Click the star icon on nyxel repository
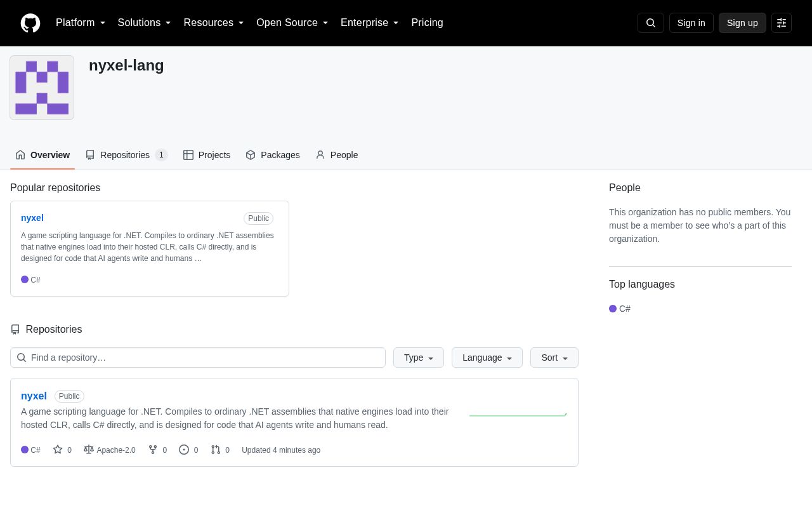 point(58,450)
